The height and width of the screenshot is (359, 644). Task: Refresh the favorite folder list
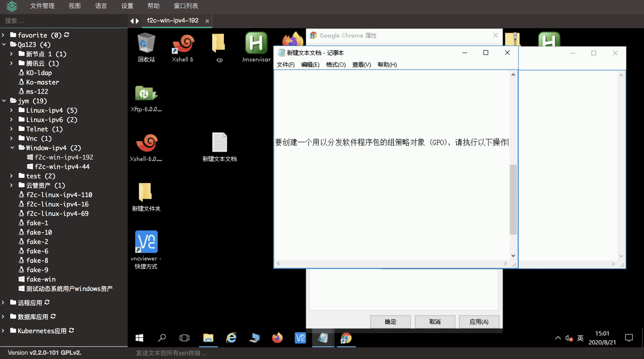(x=66, y=35)
